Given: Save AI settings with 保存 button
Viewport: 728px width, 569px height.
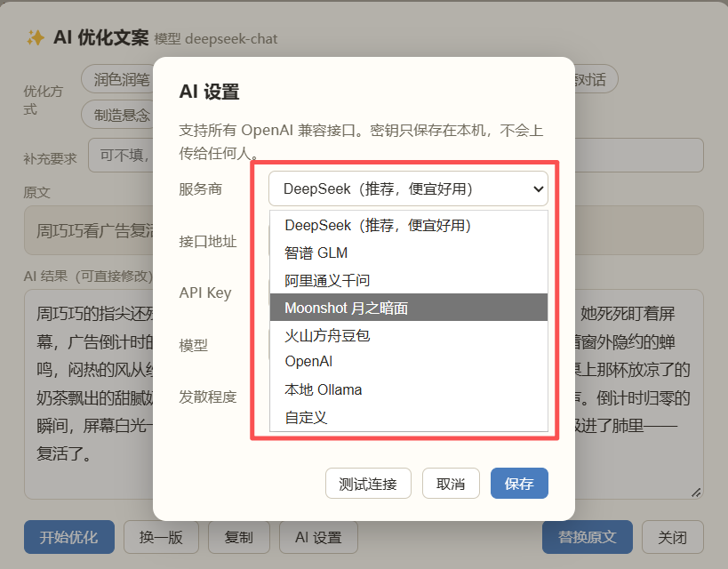Looking at the screenshot, I should [519, 484].
